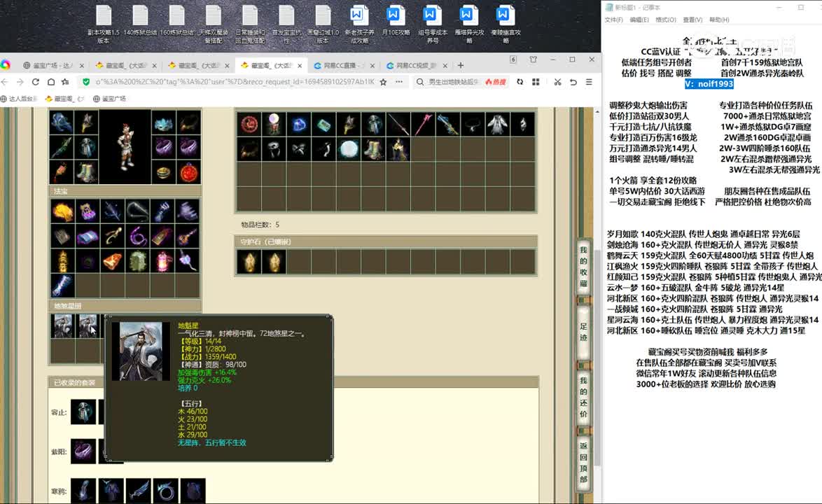Select the glowing moon orb in inventory second row
822x504 pixels.
tap(348, 149)
